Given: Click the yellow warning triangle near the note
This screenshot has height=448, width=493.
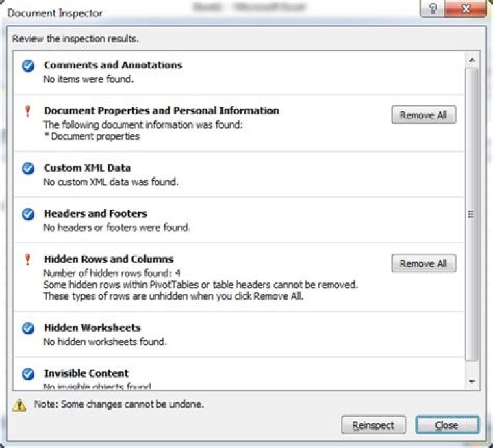Looking at the screenshot, I should (19, 405).
